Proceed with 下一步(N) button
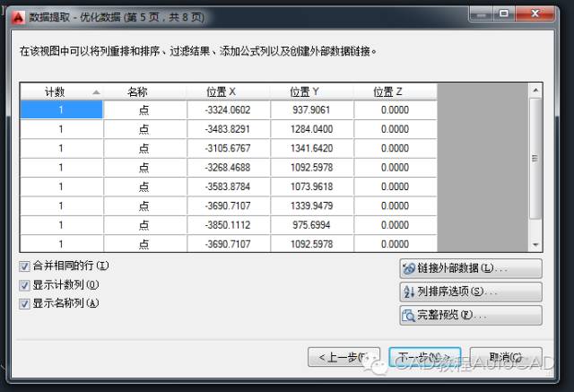574x392 pixels. pos(424,357)
